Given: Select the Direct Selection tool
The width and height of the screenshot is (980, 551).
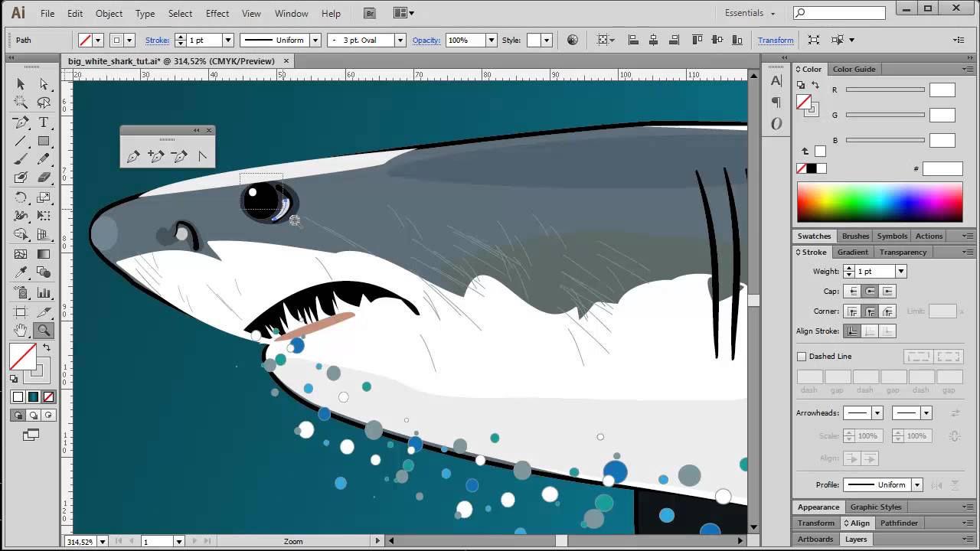Looking at the screenshot, I should point(44,84).
